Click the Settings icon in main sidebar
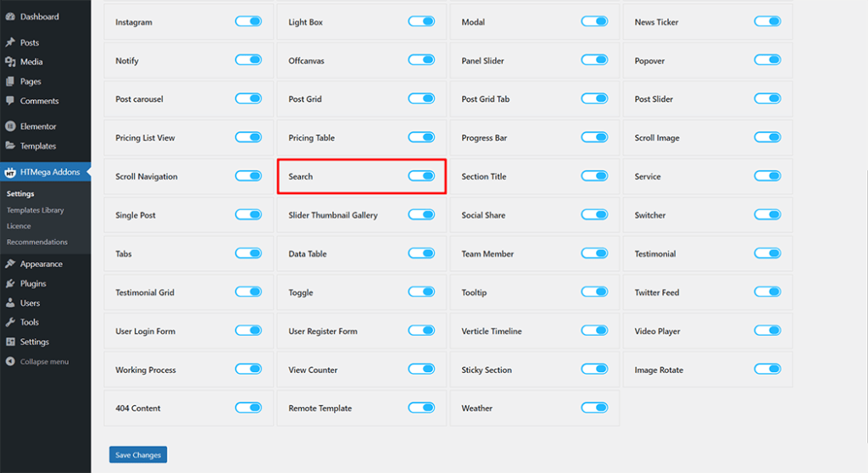The image size is (868, 473). click(10, 342)
